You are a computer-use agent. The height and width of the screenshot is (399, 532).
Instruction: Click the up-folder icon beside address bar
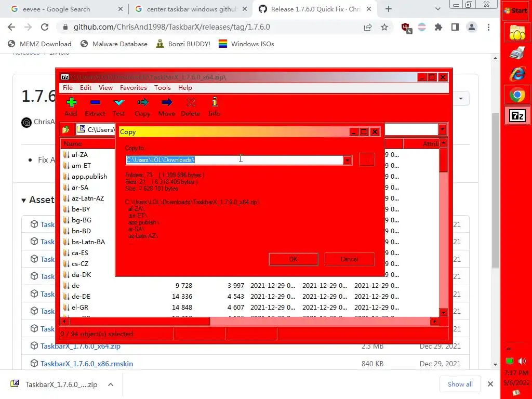pos(66,129)
